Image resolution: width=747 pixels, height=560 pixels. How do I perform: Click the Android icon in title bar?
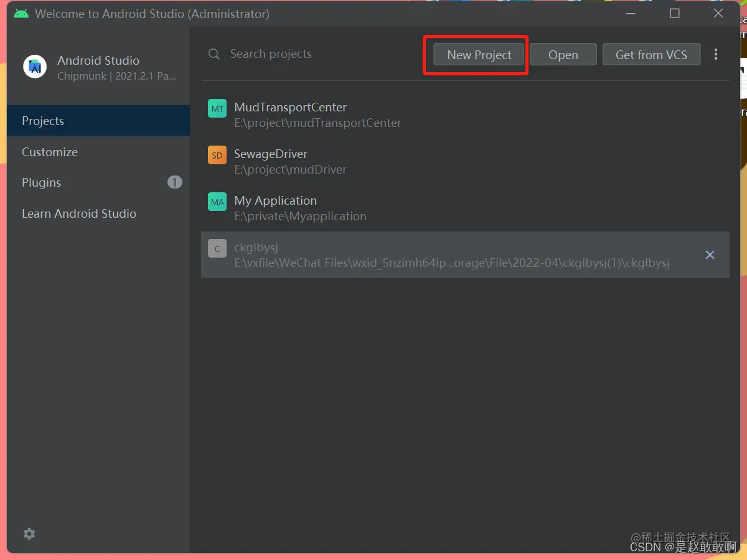tap(21, 13)
